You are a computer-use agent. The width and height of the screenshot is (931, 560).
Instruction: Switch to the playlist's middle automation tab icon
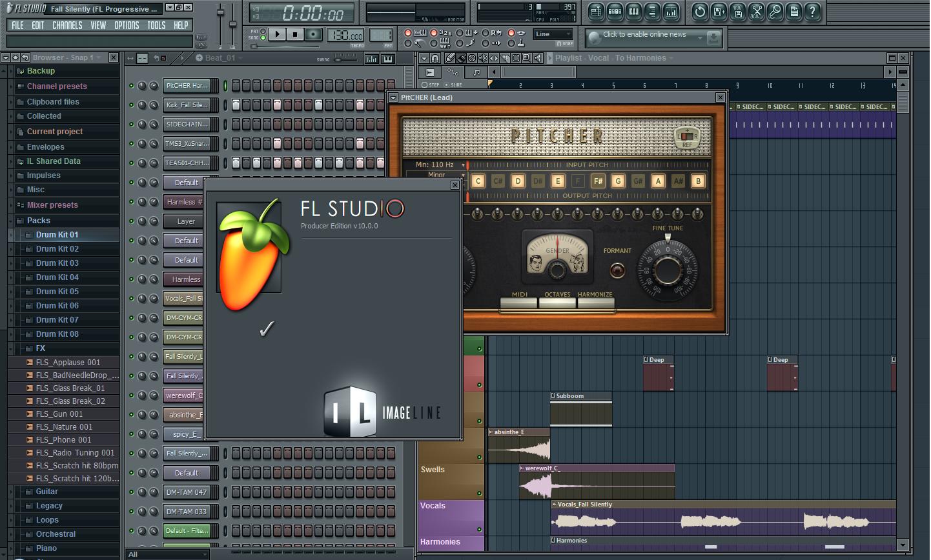(x=453, y=72)
